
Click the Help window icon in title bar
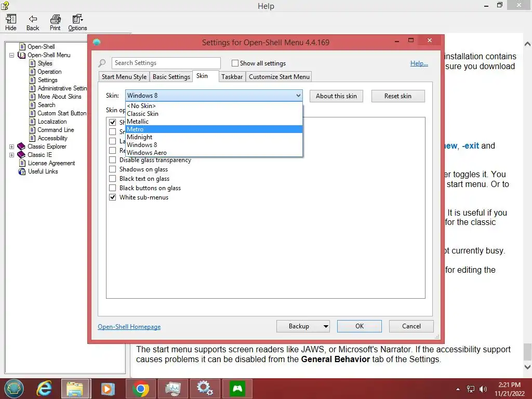(5, 6)
